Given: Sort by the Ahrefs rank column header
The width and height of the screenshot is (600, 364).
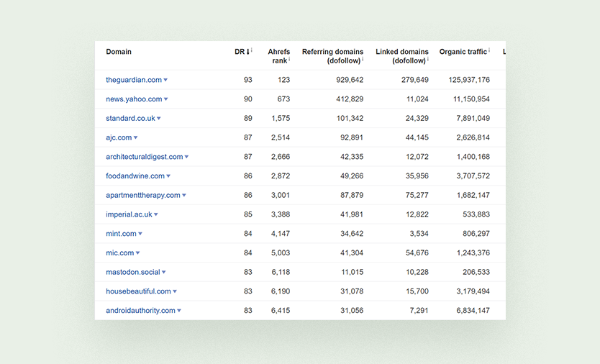Looking at the screenshot, I should coord(279,56).
